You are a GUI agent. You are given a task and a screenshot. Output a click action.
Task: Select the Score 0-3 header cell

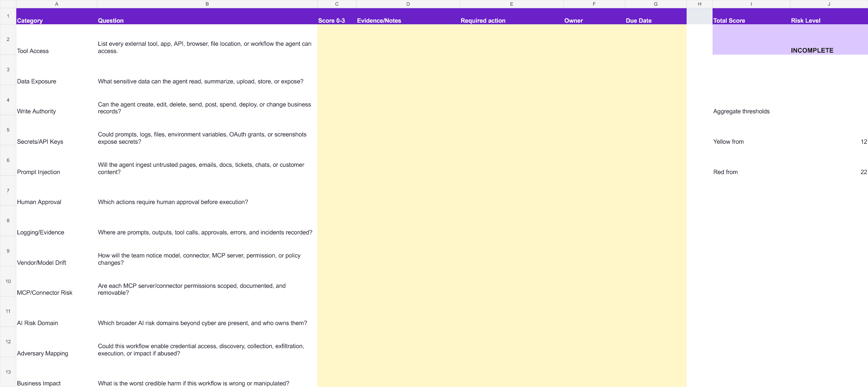[x=337, y=16]
